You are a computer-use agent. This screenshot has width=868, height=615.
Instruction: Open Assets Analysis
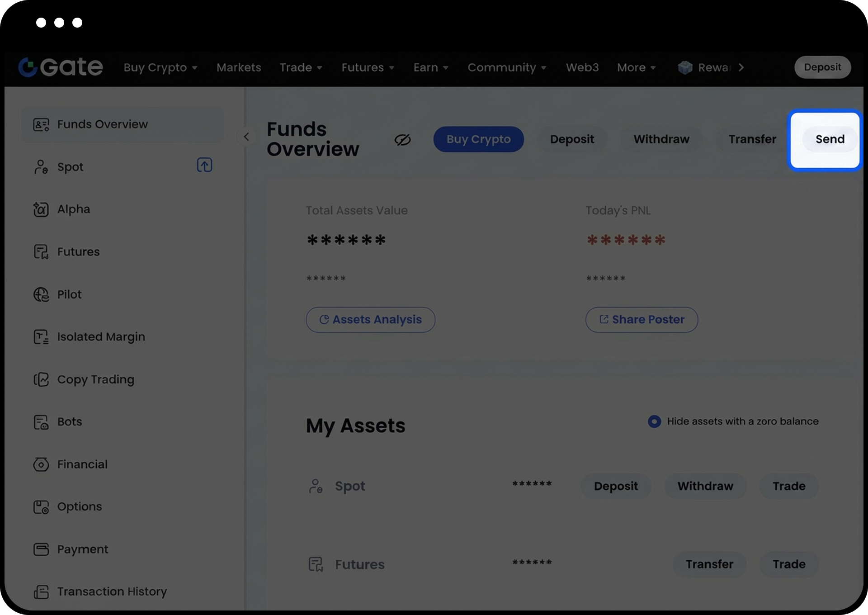coord(370,320)
